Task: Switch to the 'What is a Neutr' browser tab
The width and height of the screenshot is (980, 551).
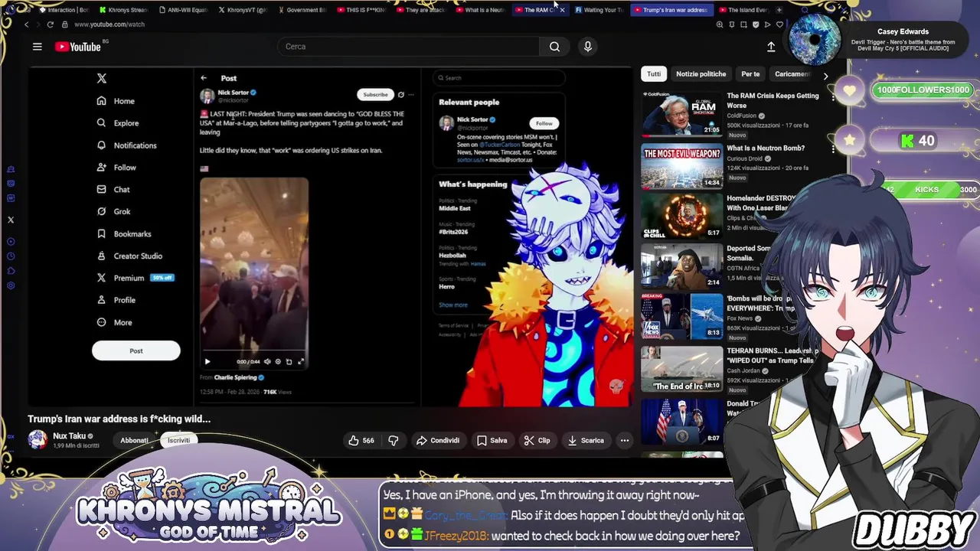Action: tap(480, 10)
